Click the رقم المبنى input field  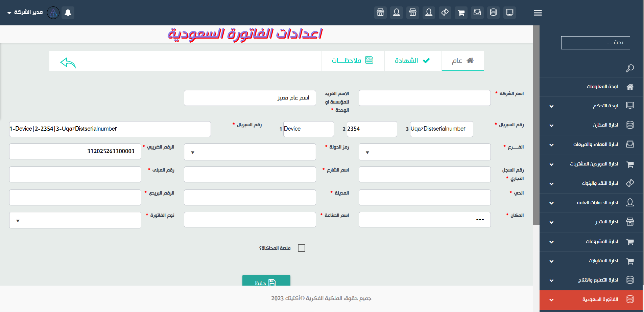pyautogui.click(x=75, y=174)
